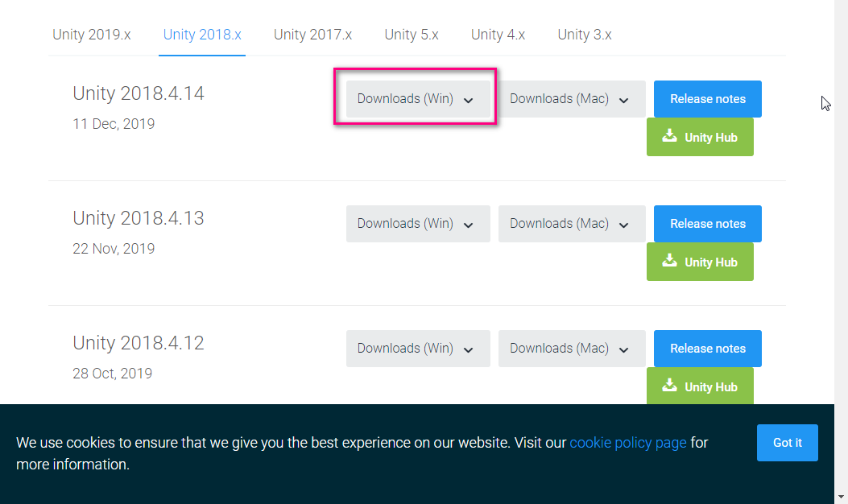848x504 pixels.
Task: Open the cookie policy page link
Action: pyautogui.click(x=628, y=443)
